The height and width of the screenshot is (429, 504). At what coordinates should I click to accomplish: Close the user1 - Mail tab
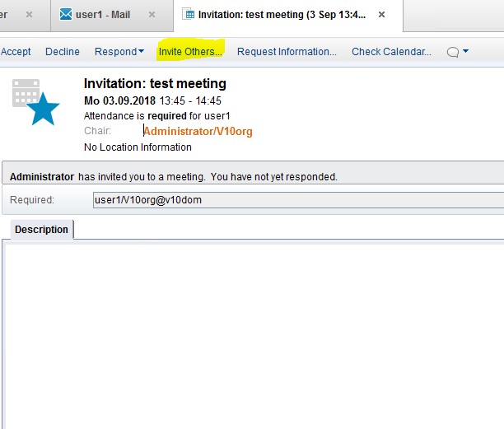click(152, 15)
